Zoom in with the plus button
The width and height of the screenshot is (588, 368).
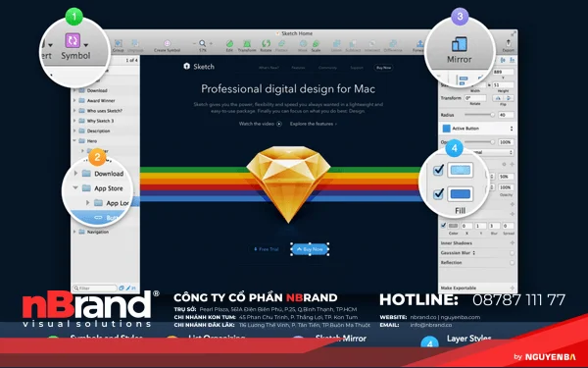[211, 43]
